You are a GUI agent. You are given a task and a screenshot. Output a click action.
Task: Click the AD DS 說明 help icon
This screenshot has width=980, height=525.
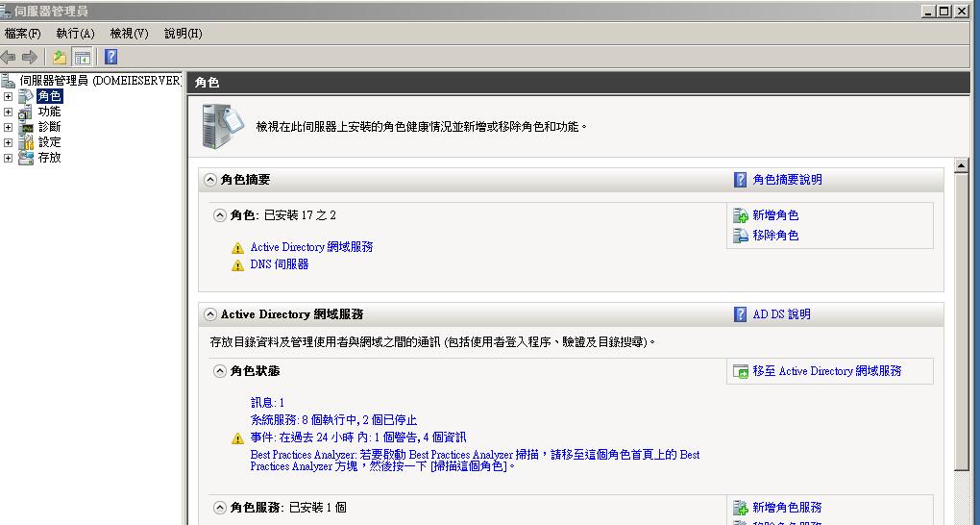pos(740,314)
